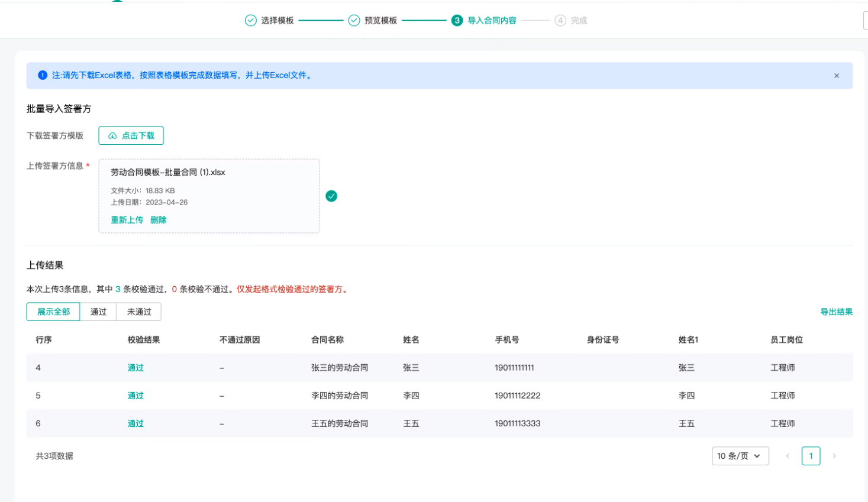
Task: Close the Excel notice banner
Action: pyautogui.click(x=836, y=76)
